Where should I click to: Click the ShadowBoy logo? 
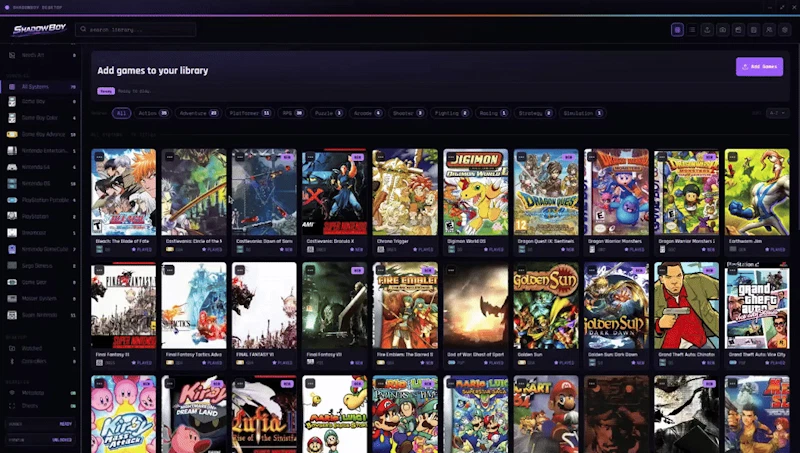coord(39,30)
